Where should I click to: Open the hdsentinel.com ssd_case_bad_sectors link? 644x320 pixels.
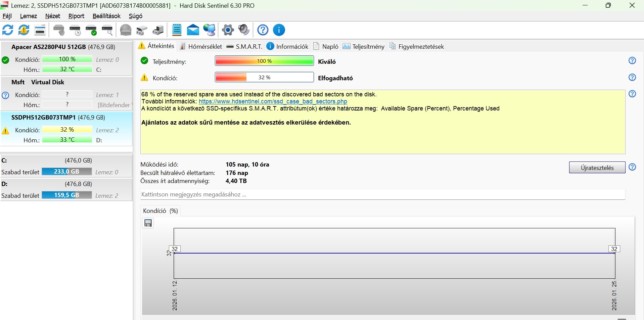[273, 101]
